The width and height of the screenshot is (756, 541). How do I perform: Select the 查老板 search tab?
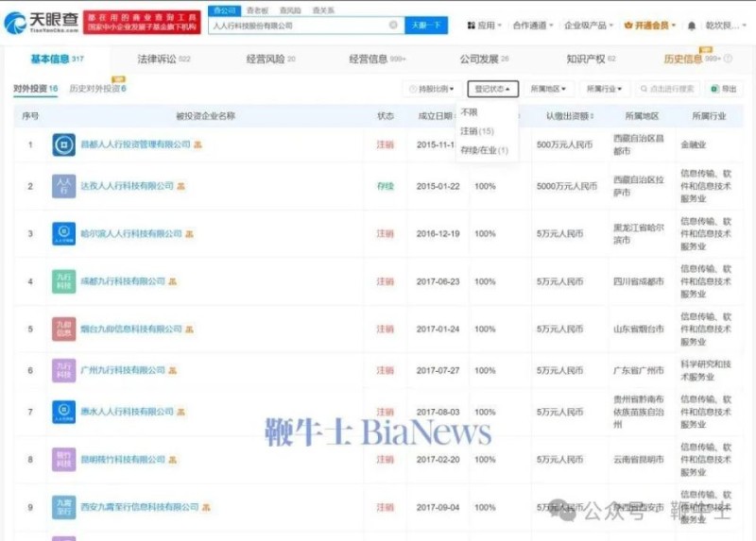click(x=257, y=10)
